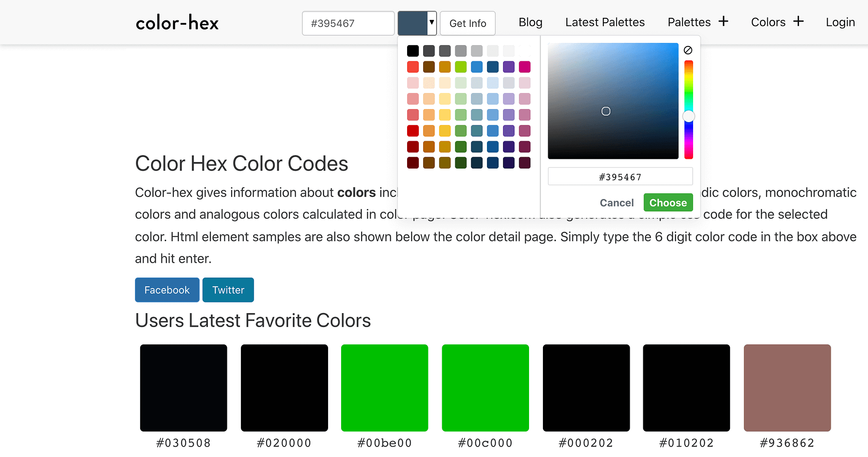
Task: Click the navbar hex code input field
Action: point(348,23)
